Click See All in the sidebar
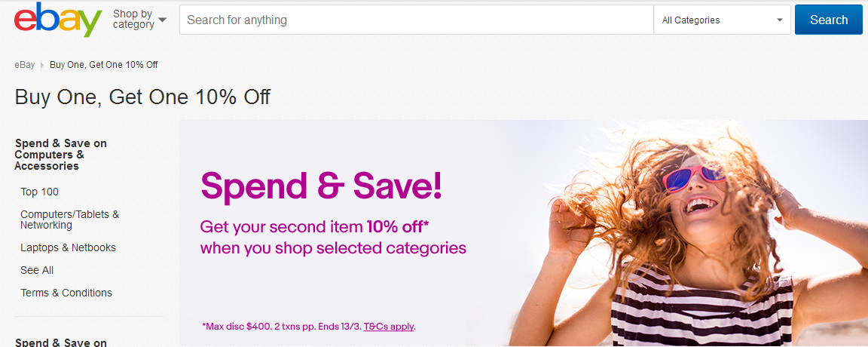 click(37, 271)
